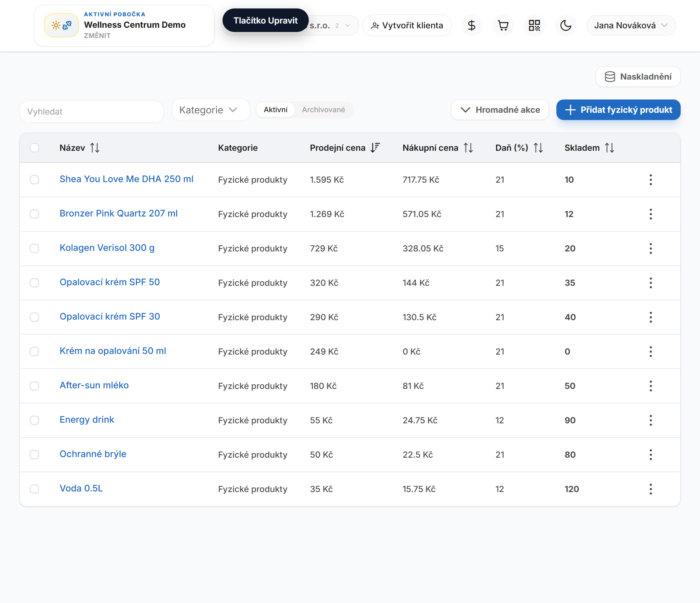Tick checkbox for Kolagen Verisol 300 g

click(x=34, y=248)
